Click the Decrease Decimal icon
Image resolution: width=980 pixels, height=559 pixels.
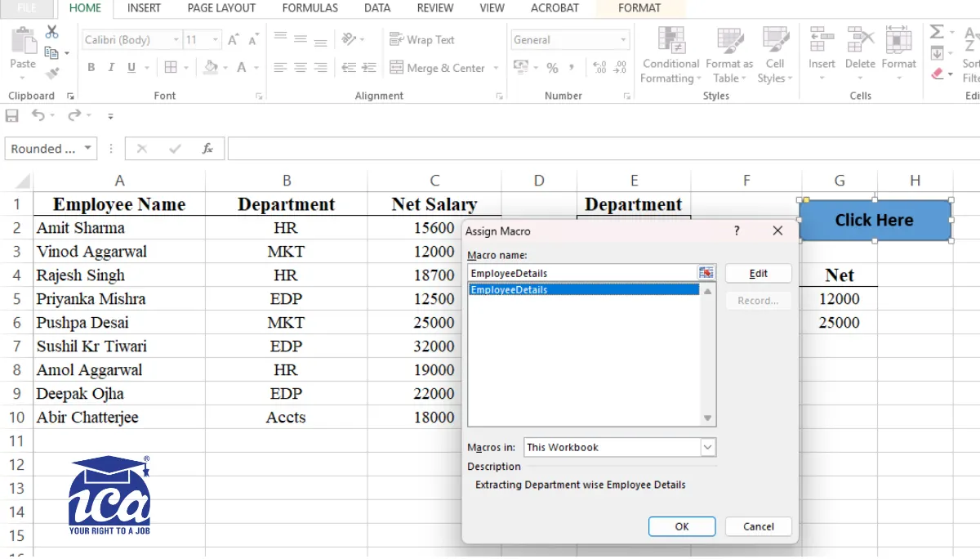[x=621, y=68]
